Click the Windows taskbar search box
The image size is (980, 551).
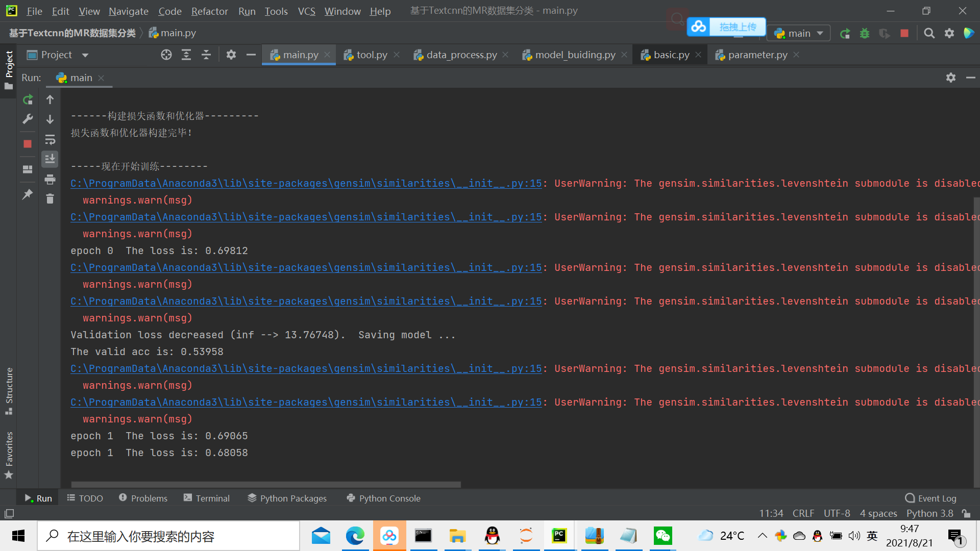[x=168, y=536]
